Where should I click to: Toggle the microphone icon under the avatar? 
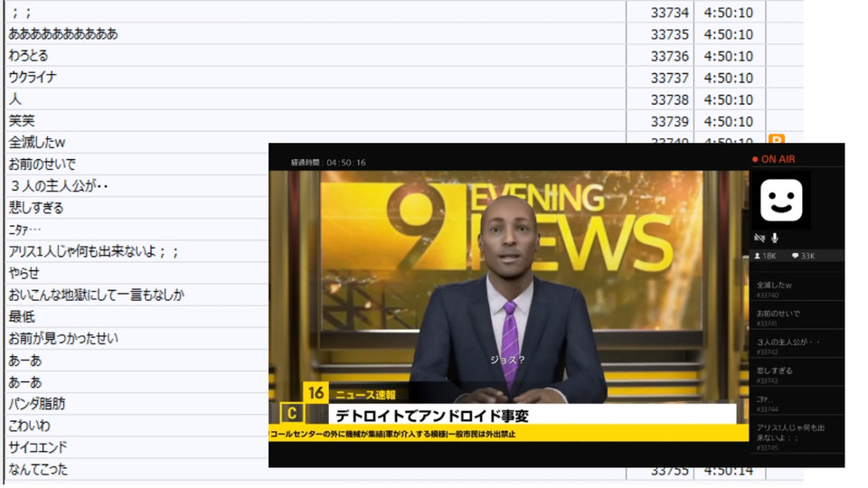tap(775, 238)
